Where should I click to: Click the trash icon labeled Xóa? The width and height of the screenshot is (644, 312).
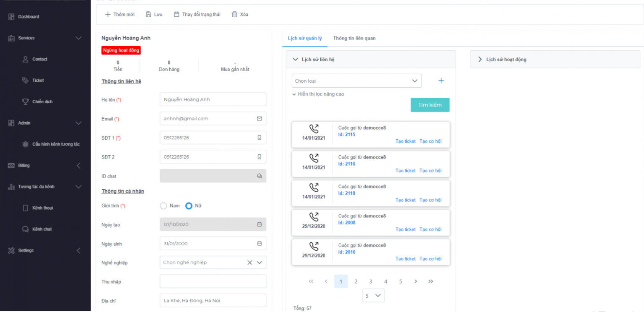(235, 14)
